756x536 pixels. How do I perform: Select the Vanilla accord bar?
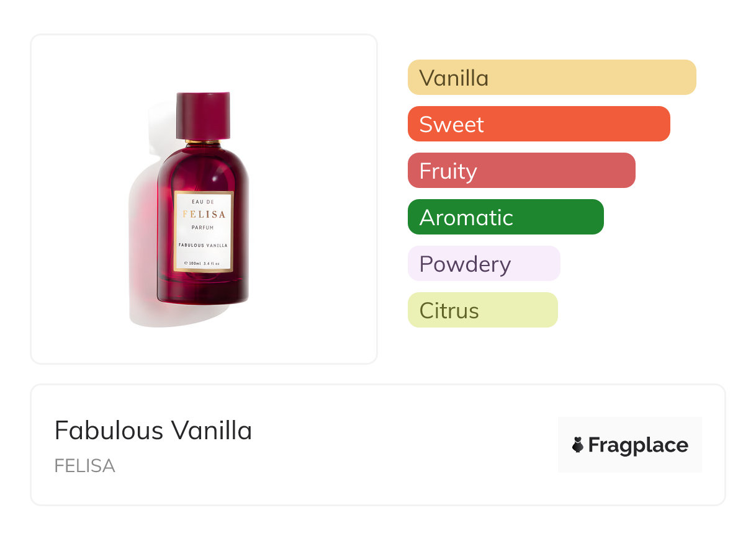click(x=551, y=78)
